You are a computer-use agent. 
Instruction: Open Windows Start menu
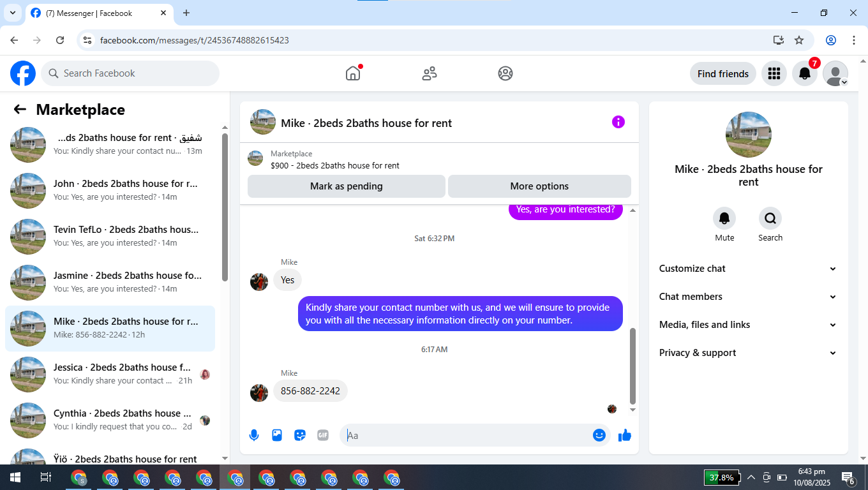(x=15, y=477)
